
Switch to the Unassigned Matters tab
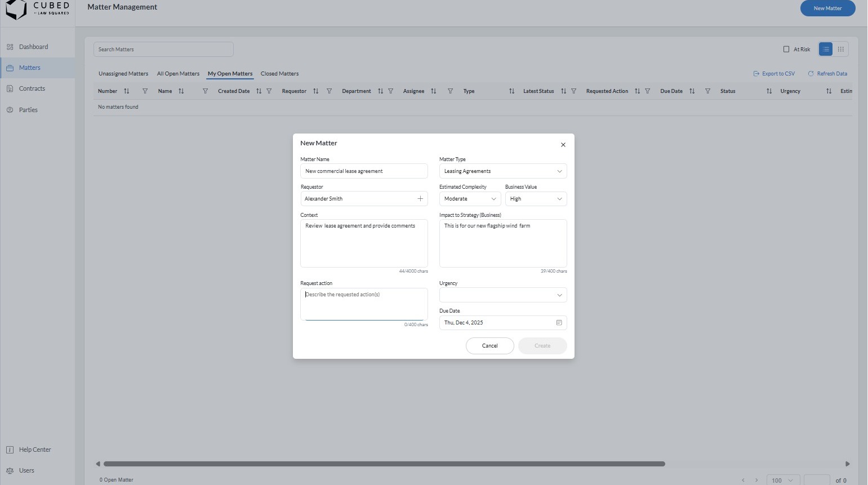click(123, 74)
